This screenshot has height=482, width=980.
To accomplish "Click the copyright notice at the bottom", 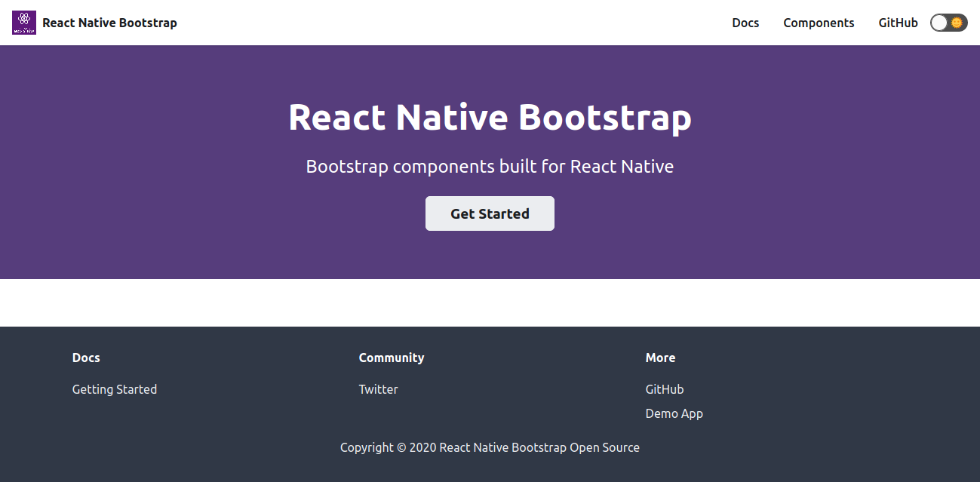I will pyautogui.click(x=490, y=447).
